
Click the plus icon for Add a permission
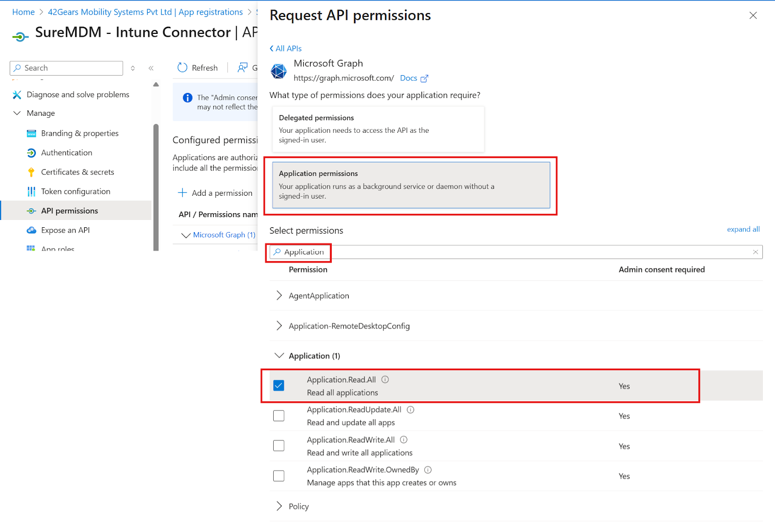pyautogui.click(x=183, y=193)
